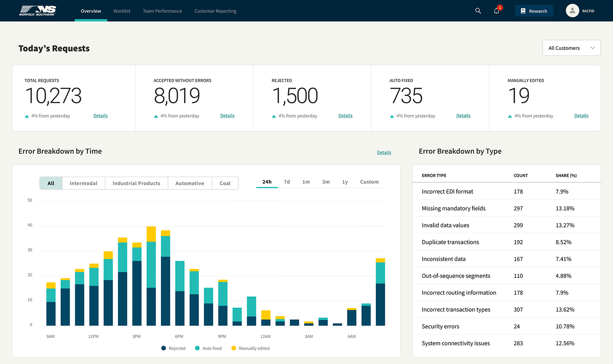Select the Incorrect transaction types row
Viewport: 613px width, 364px height.
507,310
